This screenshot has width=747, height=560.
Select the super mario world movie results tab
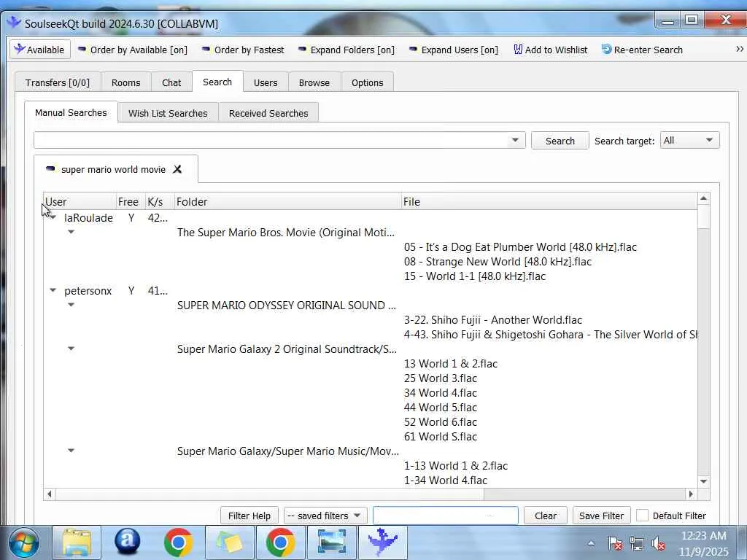[x=113, y=169]
